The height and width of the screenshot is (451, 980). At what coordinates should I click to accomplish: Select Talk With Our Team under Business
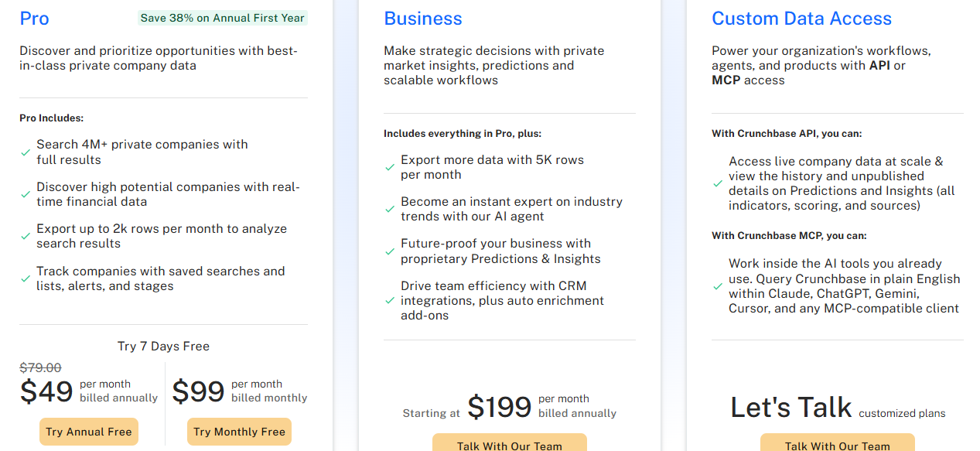510,442
